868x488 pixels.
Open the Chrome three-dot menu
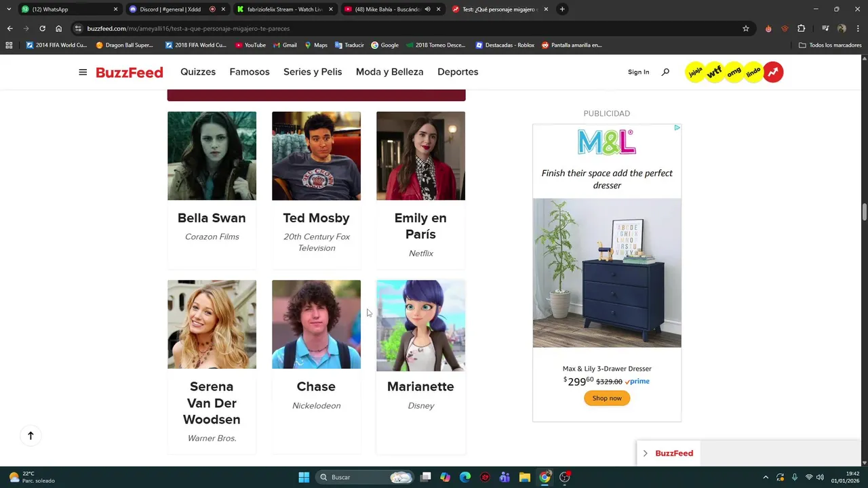click(857, 28)
